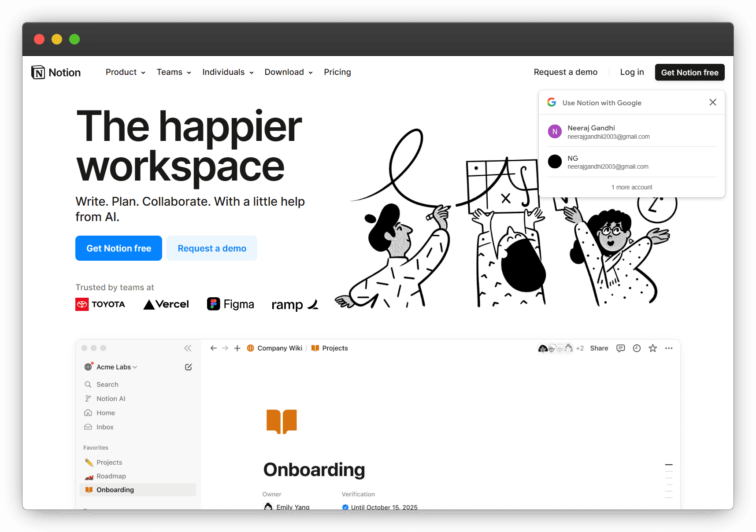
Task: Click the new page compose icon beside Acme Labs
Action: tap(189, 367)
